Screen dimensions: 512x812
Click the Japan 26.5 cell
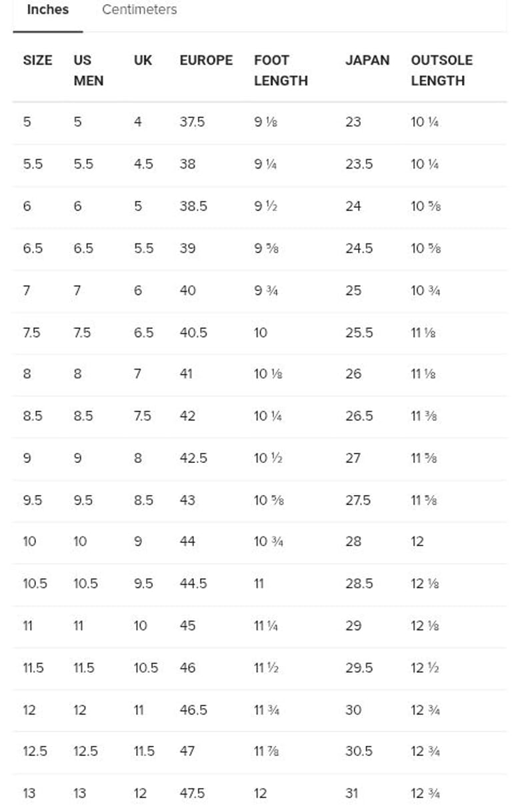[359, 416]
